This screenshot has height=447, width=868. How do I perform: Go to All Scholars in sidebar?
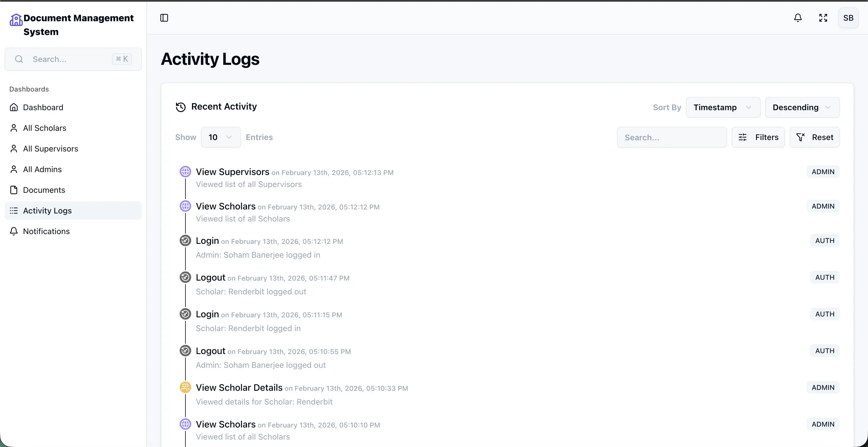[x=44, y=128]
